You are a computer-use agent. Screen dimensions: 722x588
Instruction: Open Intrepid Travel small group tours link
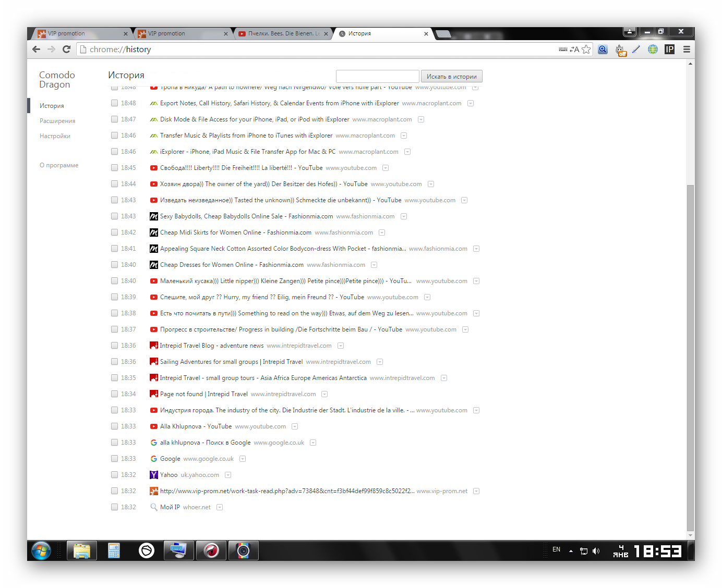tap(263, 378)
